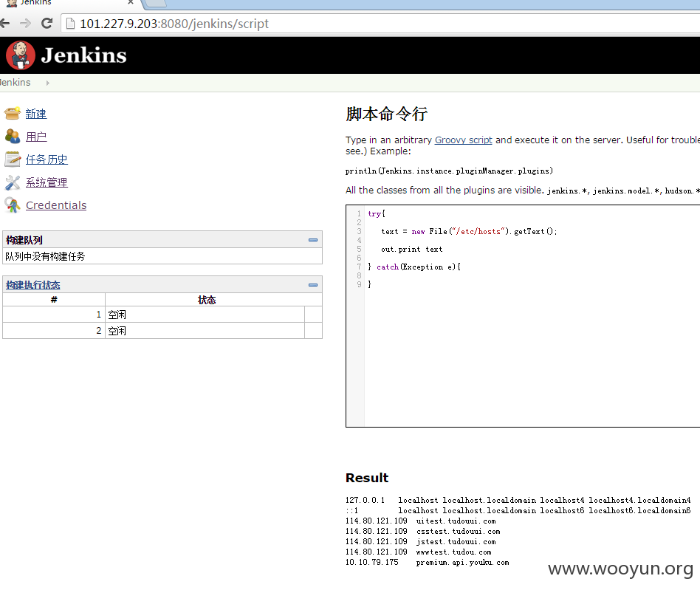Click the 脚本命令行 page heading
700x590 pixels.
[387, 114]
